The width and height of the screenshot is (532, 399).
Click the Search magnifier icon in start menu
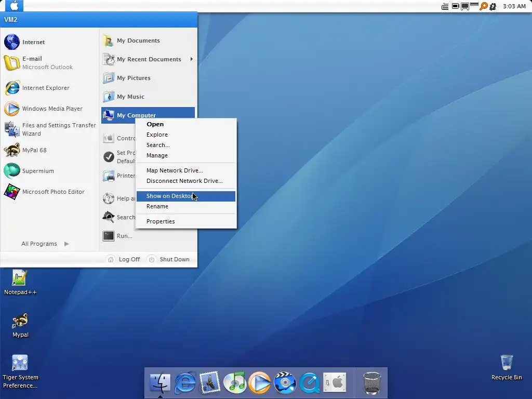coord(109,217)
